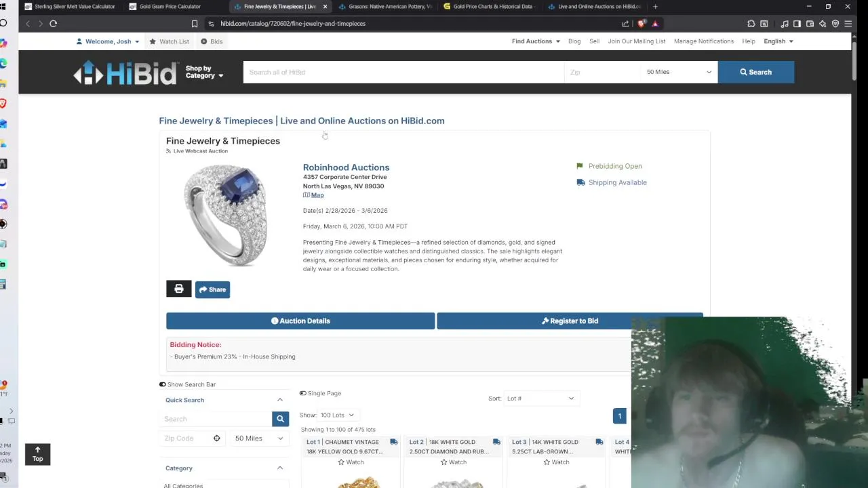Click the print icon button

179,289
